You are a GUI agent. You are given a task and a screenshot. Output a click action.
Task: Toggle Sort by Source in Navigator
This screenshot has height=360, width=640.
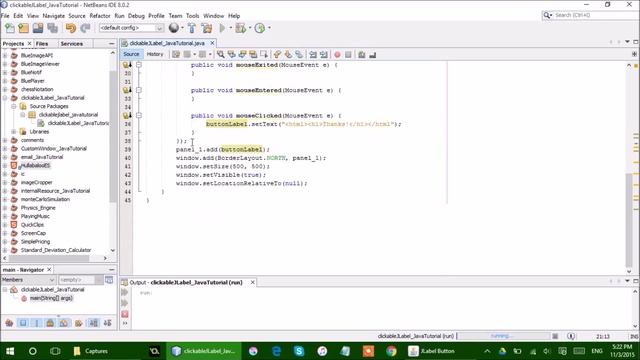point(108,323)
